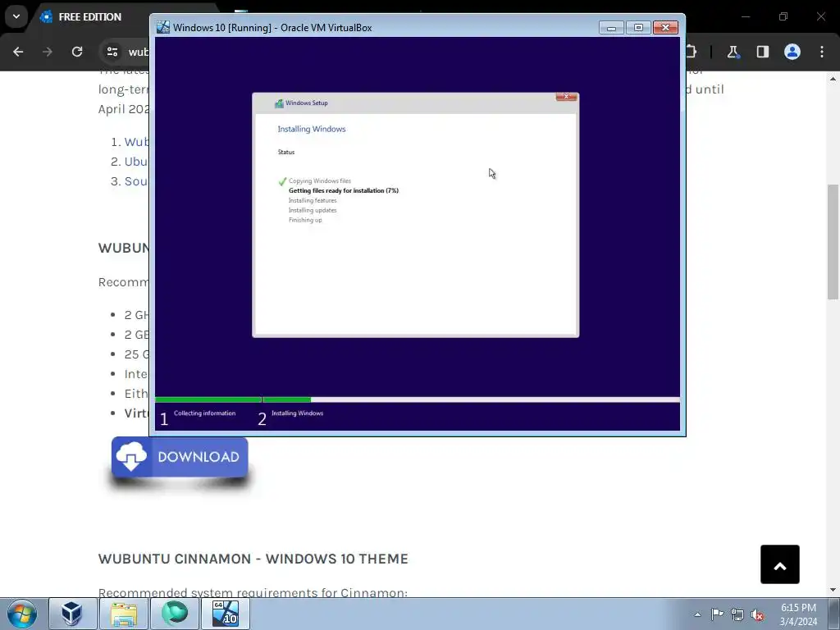Close the browser window
Screen dimensions: 840x630
click(820, 16)
